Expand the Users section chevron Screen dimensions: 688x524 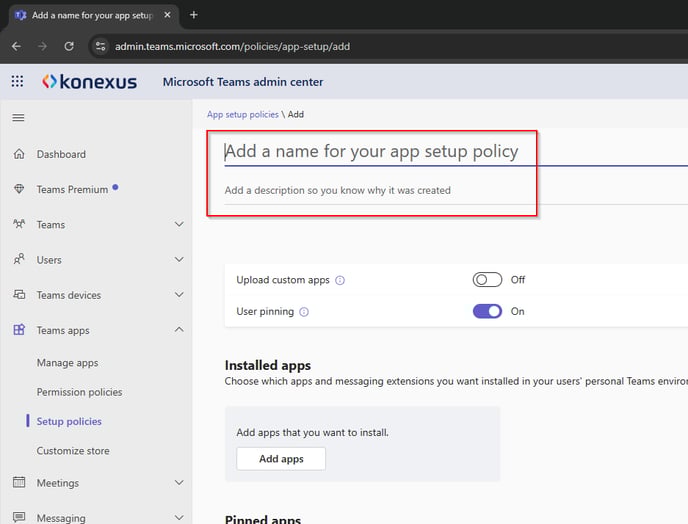tap(179, 259)
